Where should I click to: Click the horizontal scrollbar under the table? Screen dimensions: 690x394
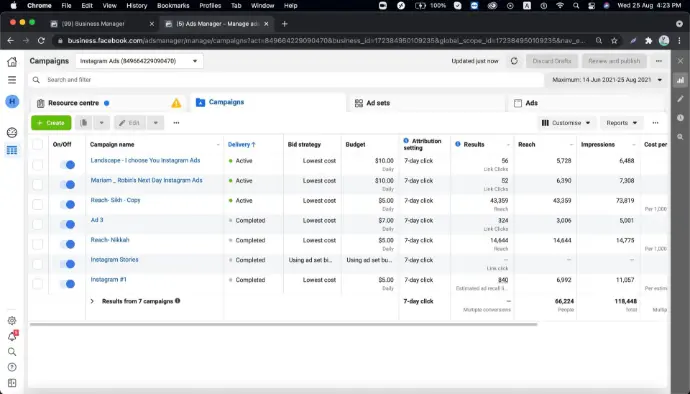tap(283, 324)
